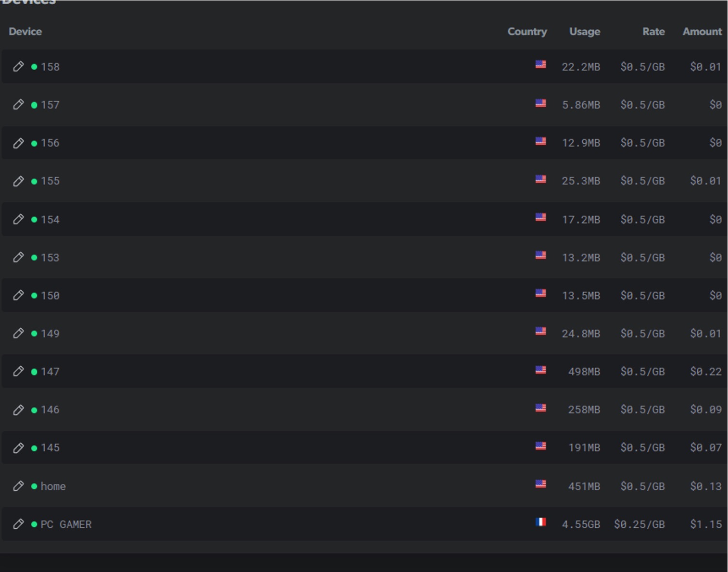Click the French flag for PC GAMER

pos(540,522)
